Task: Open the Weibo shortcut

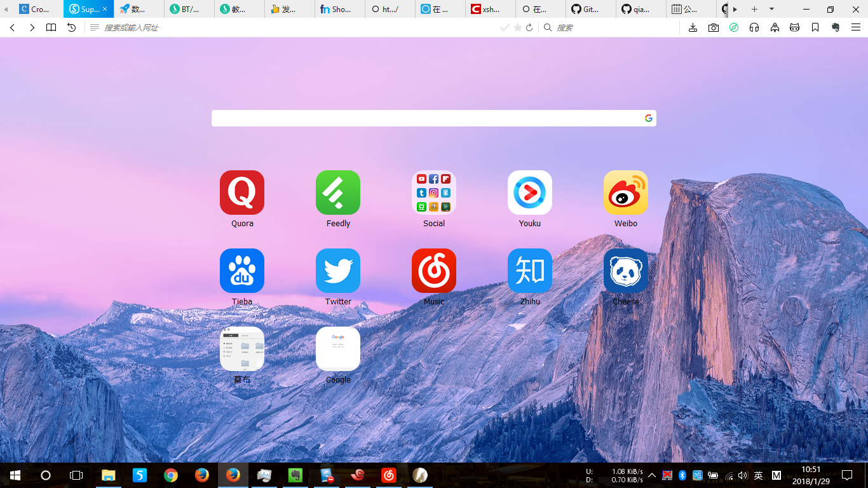Action: coord(626,193)
